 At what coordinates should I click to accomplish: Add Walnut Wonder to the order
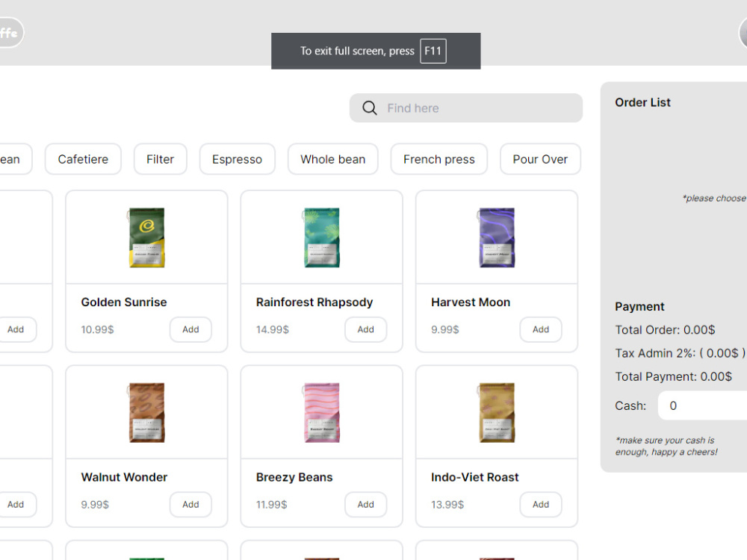pos(190,504)
